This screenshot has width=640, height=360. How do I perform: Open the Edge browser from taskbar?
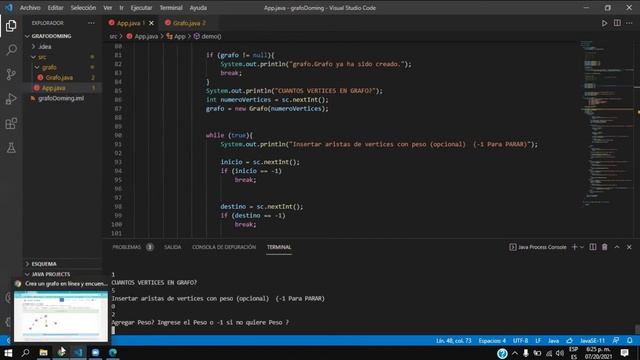point(113,353)
